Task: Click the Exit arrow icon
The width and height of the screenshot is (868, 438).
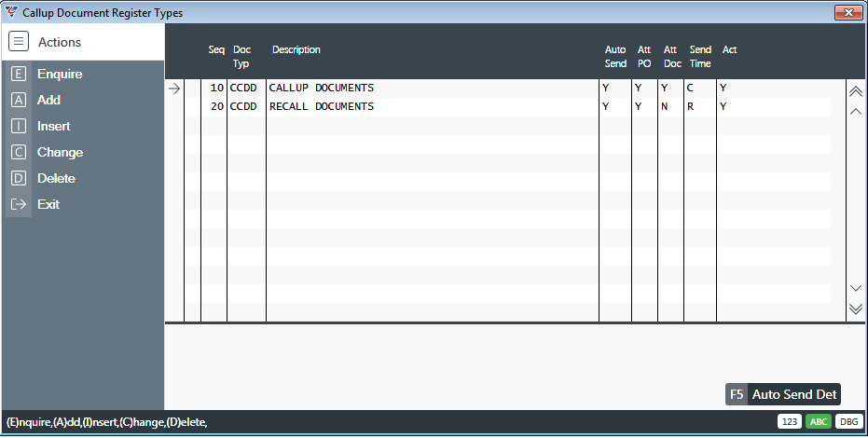Action: (x=19, y=204)
